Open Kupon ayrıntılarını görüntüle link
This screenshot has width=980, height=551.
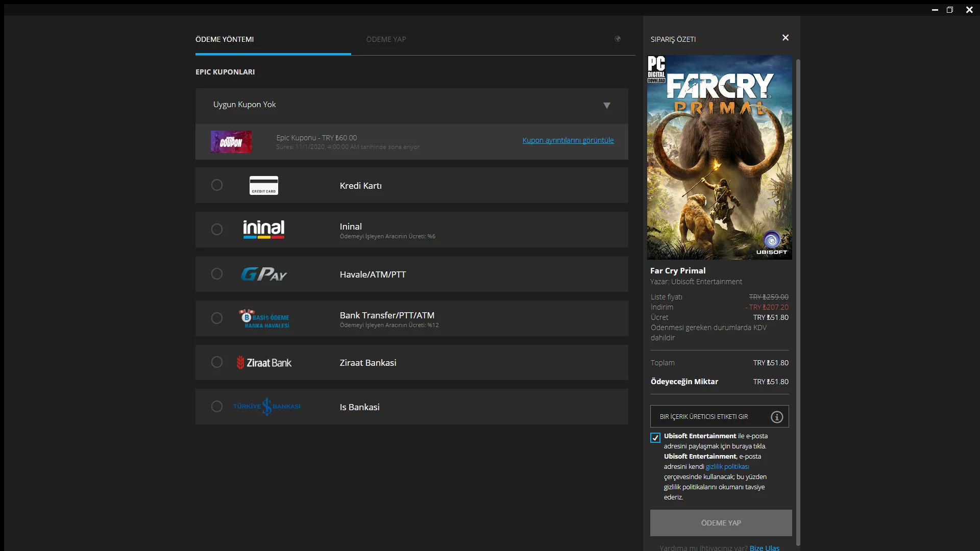(568, 140)
